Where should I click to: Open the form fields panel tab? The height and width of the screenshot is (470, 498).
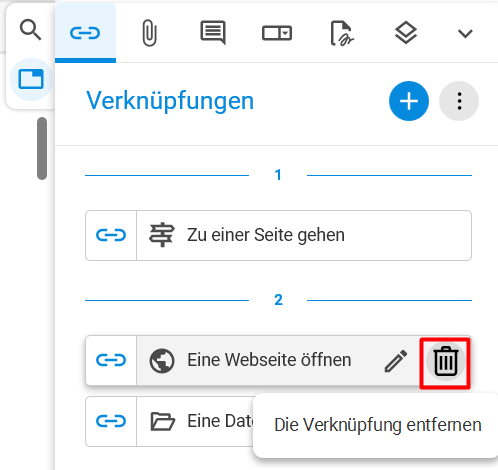tap(277, 33)
